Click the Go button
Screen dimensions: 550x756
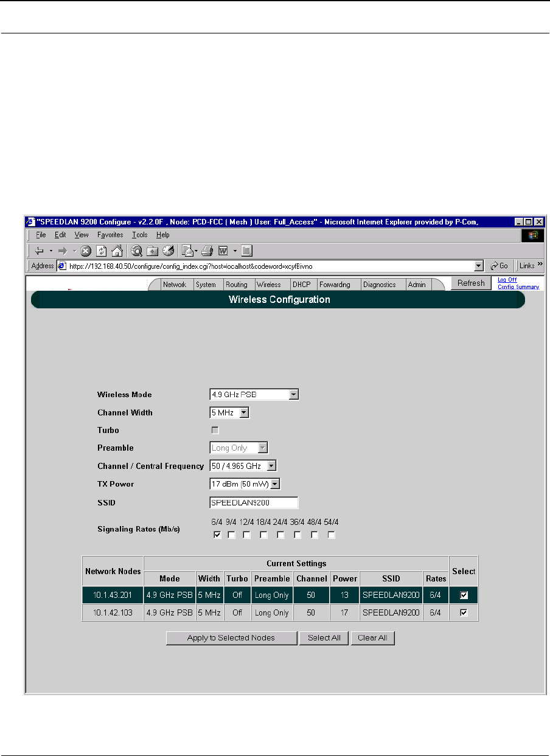500,266
